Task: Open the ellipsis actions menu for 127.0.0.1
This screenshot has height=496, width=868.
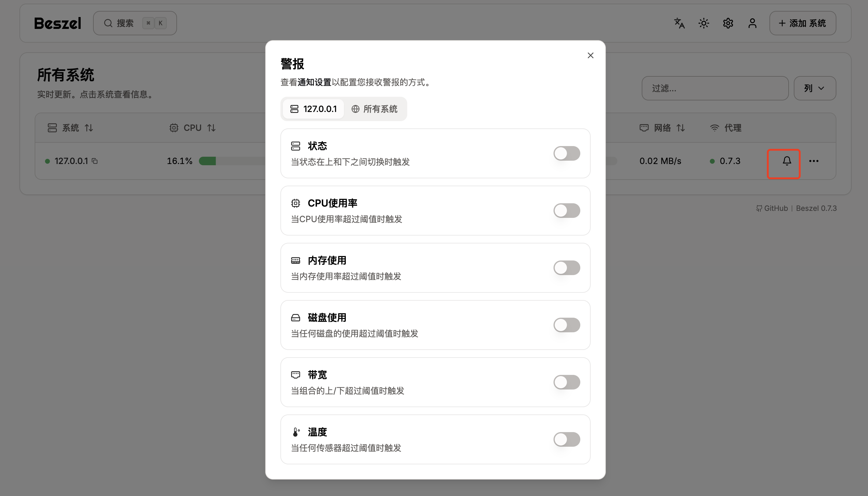Action: coord(814,161)
